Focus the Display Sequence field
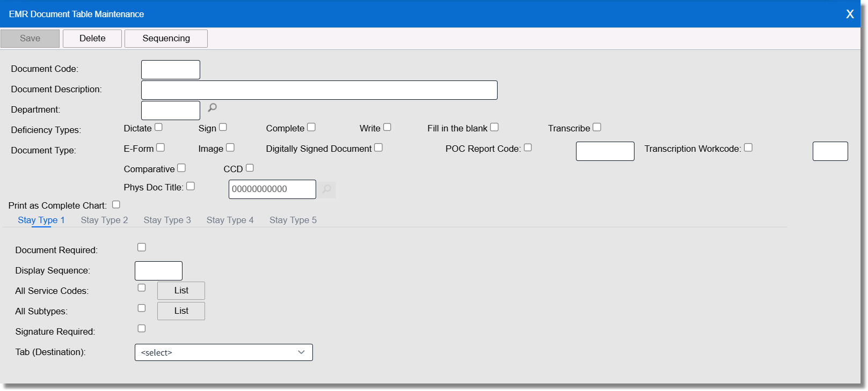This screenshot has height=391, width=868. pyautogui.click(x=158, y=271)
